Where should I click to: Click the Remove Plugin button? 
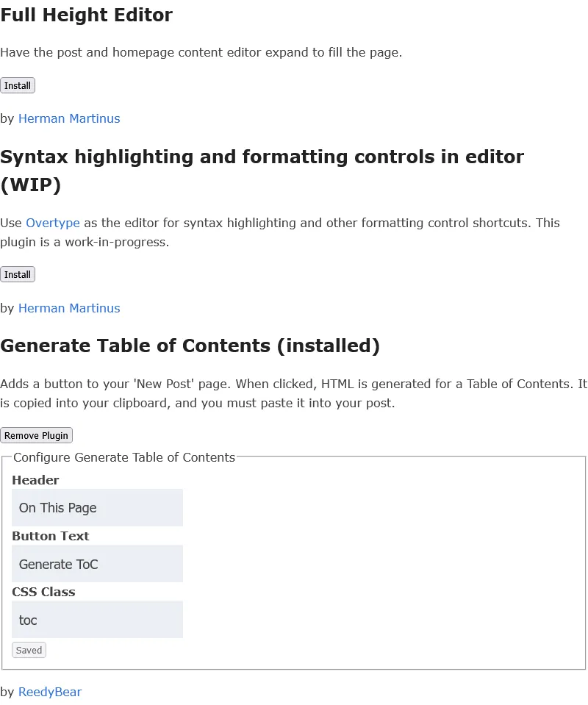36,435
